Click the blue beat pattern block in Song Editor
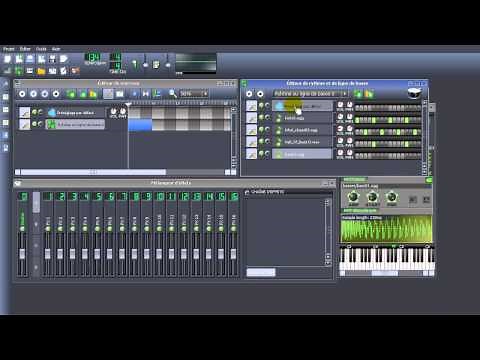The width and height of the screenshot is (480, 360). pyautogui.click(x=140, y=125)
